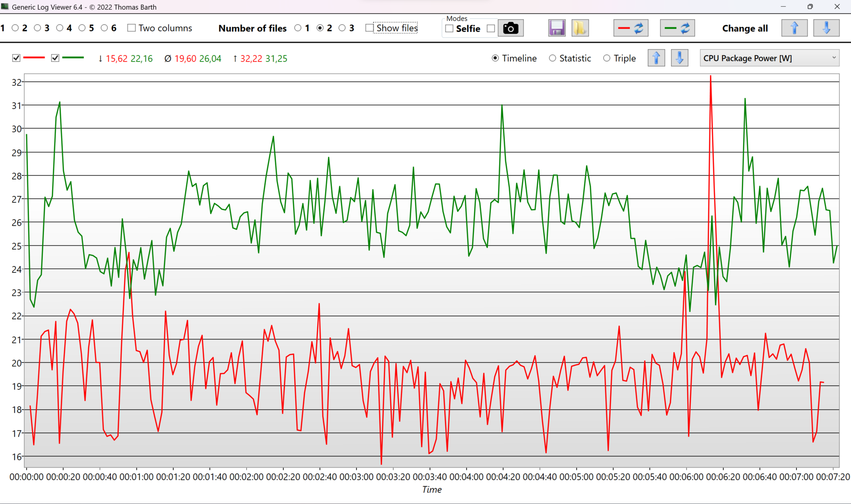Toggle the Show files checkbox

[369, 28]
